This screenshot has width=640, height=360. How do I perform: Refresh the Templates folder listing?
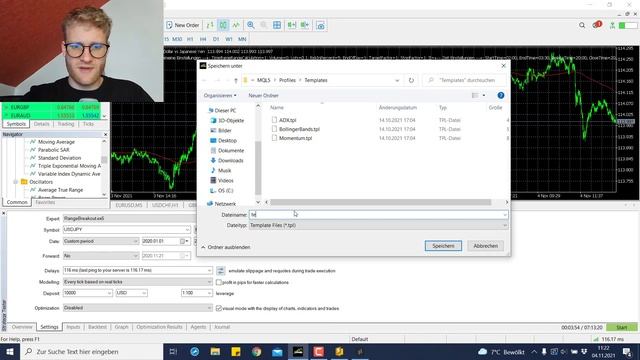pyautogui.click(x=411, y=80)
